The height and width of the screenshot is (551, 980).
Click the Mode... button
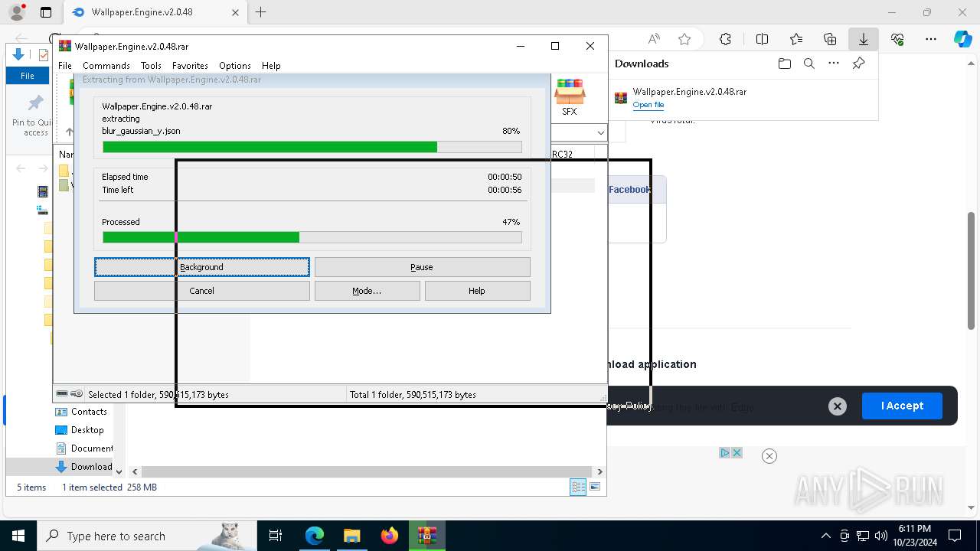tap(367, 291)
